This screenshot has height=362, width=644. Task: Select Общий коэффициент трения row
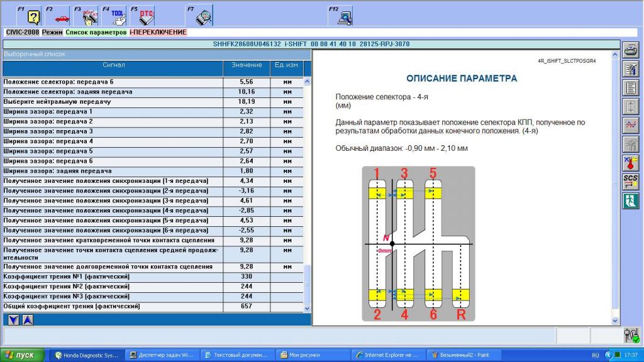point(153,306)
